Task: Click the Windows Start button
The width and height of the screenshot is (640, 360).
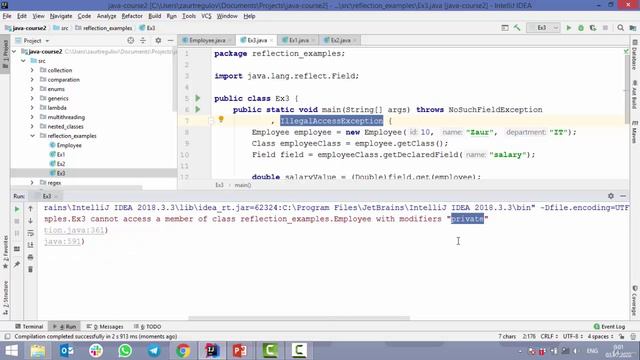Action: 11,351
